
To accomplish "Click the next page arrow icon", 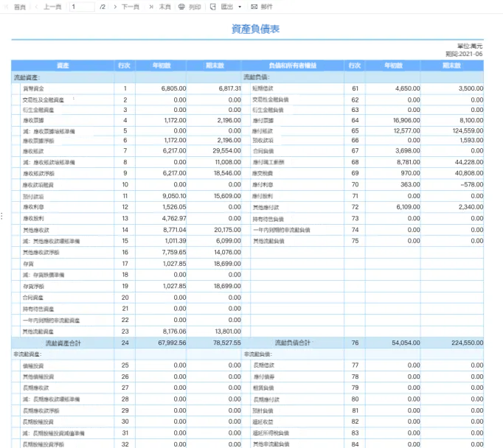I will pyautogui.click(x=116, y=7).
